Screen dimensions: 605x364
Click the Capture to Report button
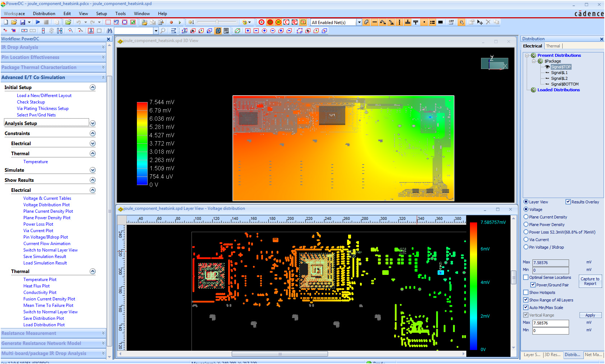point(590,281)
